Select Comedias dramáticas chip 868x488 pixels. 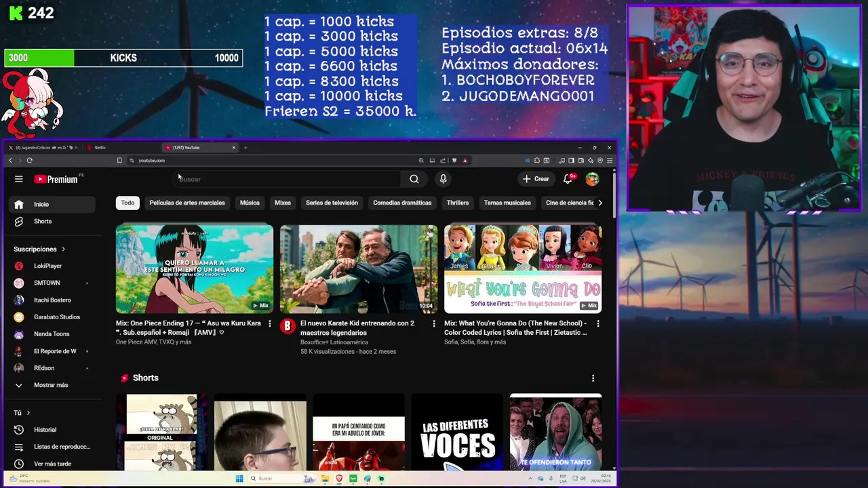(402, 203)
